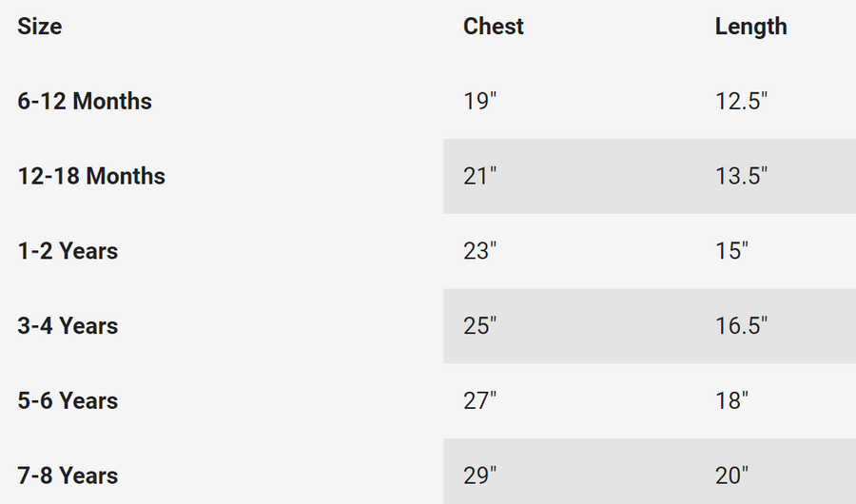856x504 pixels.
Task: Click the 12.5" length measurement
Action: tap(741, 101)
